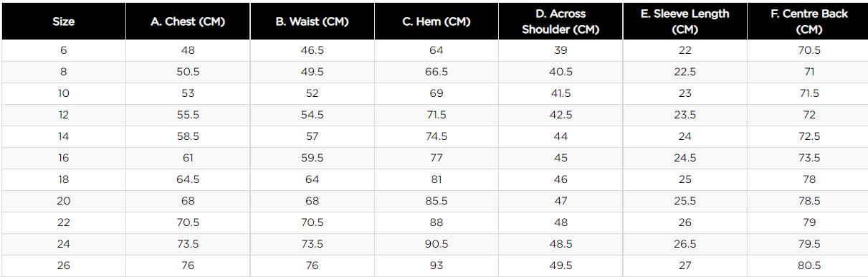
Task: Click the A. Chest (CM) header
Action: click(x=188, y=22)
